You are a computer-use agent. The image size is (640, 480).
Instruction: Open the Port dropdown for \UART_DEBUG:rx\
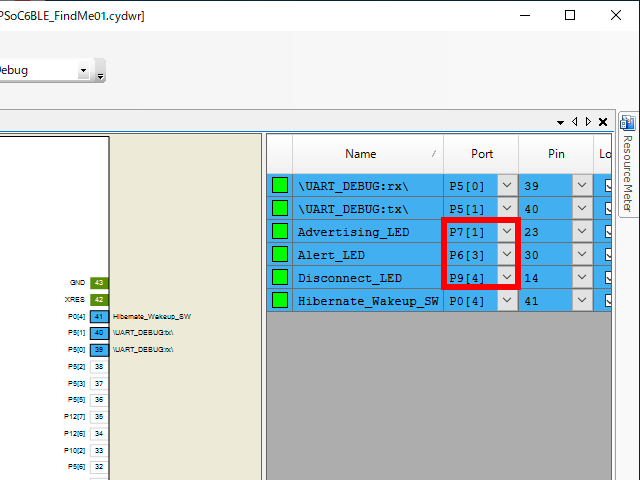tap(507, 185)
